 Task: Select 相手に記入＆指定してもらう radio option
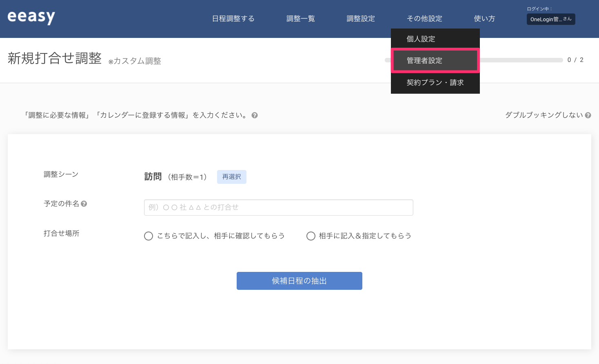(x=311, y=236)
